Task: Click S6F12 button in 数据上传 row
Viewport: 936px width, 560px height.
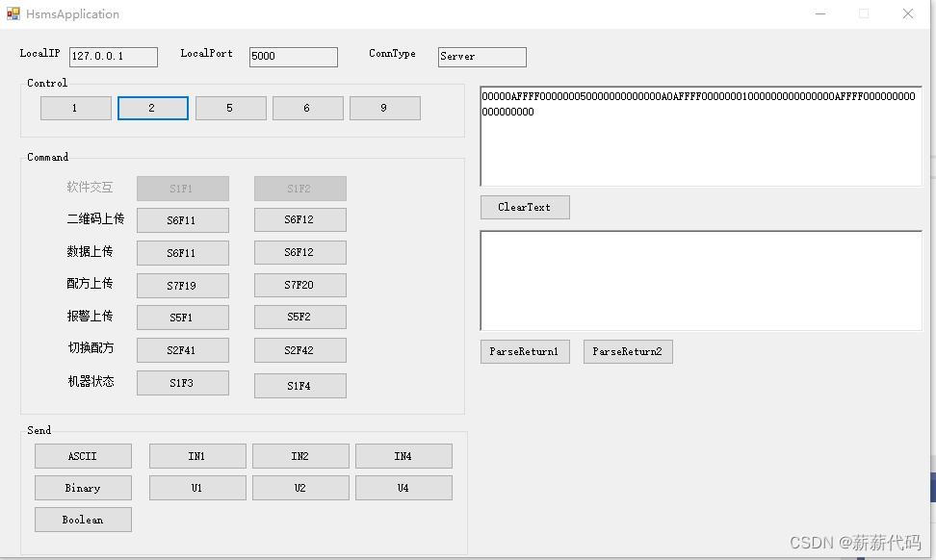Action: [x=300, y=252]
